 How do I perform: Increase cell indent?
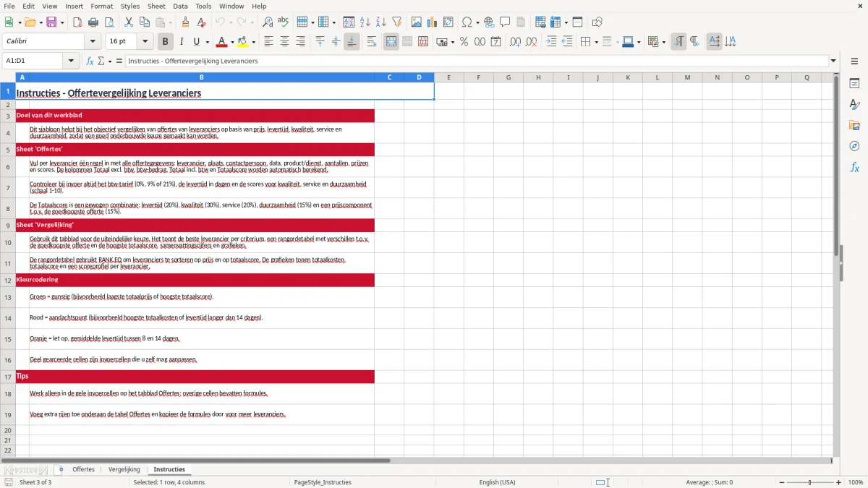click(x=551, y=42)
